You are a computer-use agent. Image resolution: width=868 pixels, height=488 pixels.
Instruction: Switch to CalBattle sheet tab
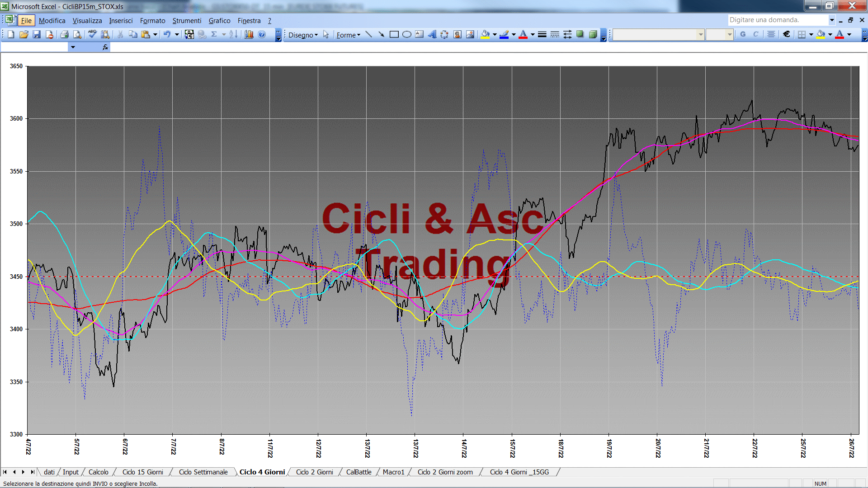[359, 472]
